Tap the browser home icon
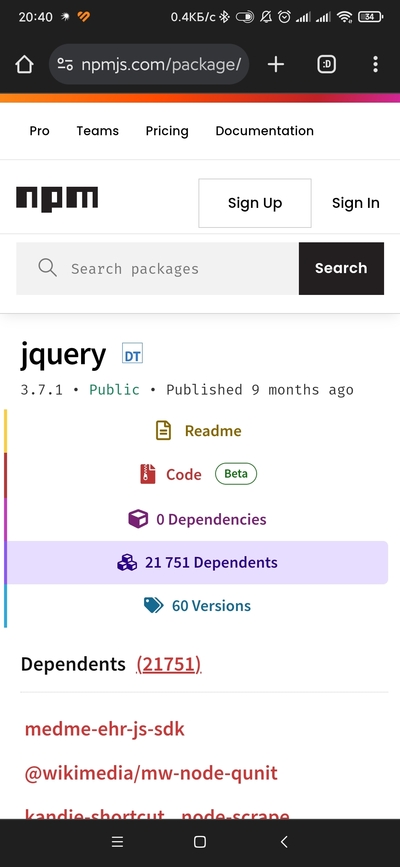400x867 pixels. (24, 65)
